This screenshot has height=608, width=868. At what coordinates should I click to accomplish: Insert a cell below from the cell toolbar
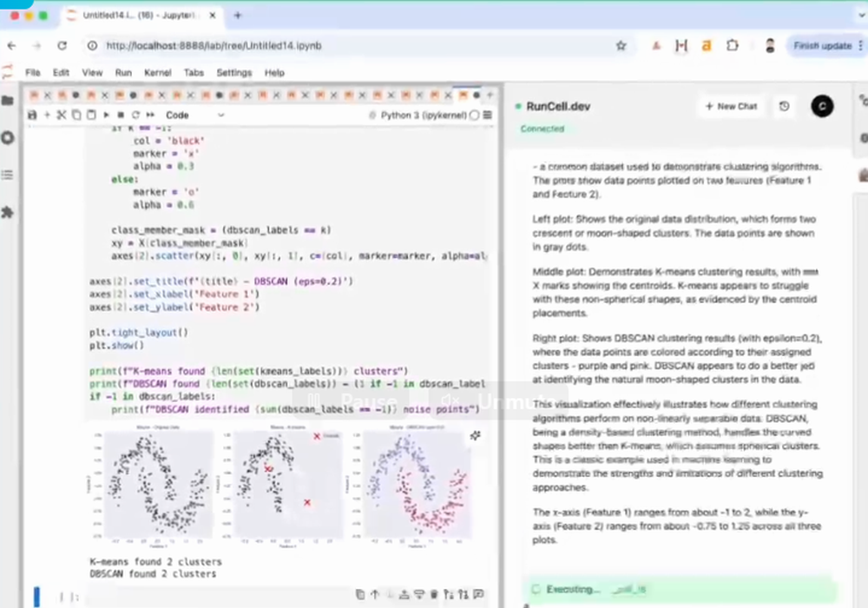click(x=419, y=594)
